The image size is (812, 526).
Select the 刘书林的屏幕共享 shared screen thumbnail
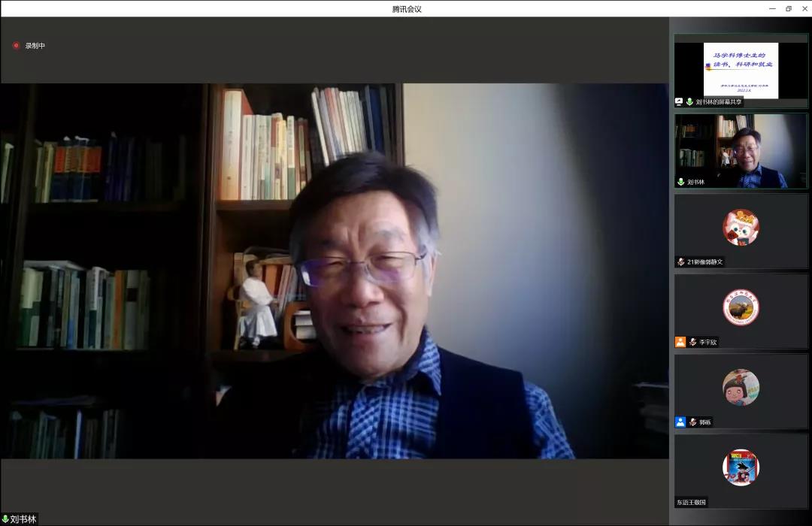pyautogui.click(x=741, y=70)
